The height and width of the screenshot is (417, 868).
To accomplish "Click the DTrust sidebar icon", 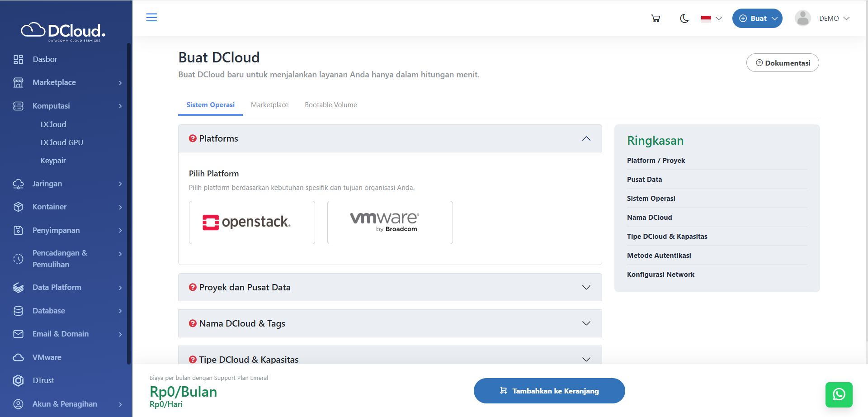I will click(18, 380).
